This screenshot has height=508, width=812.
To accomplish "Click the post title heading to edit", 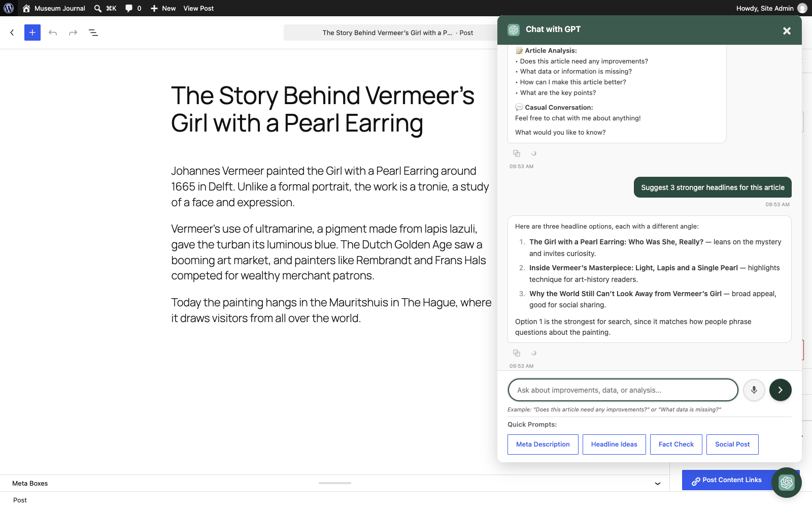I will tap(323, 109).
